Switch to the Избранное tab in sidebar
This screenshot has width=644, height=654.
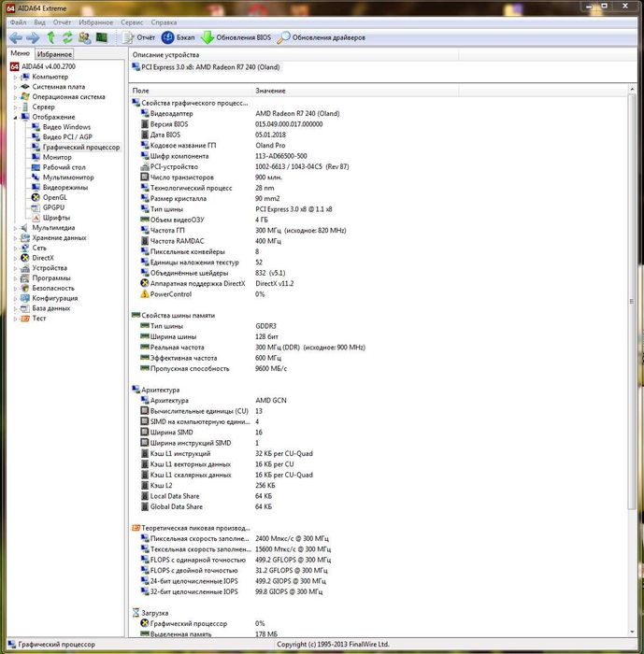click(54, 54)
